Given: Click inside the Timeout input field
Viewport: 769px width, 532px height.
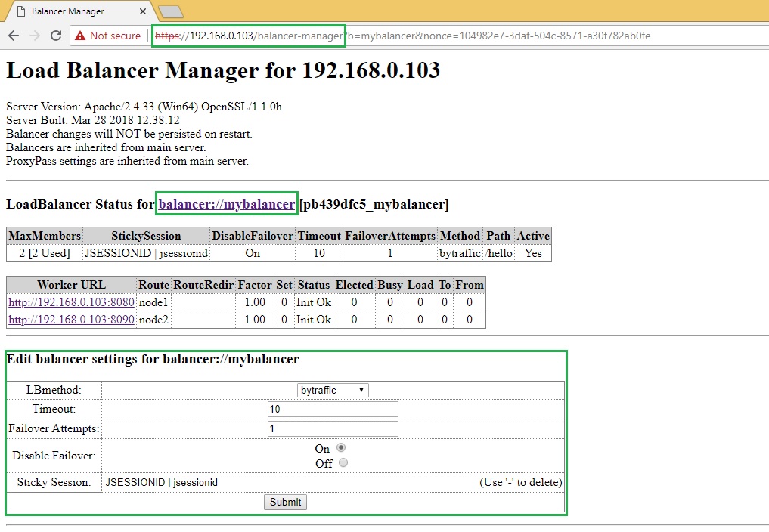Looking at the screenshot, I should pyautogui.click(x=333, y=409).
